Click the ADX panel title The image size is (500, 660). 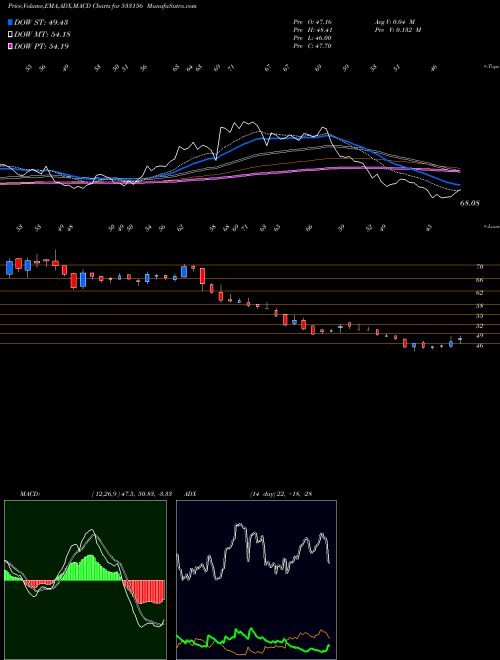[190, 493]
